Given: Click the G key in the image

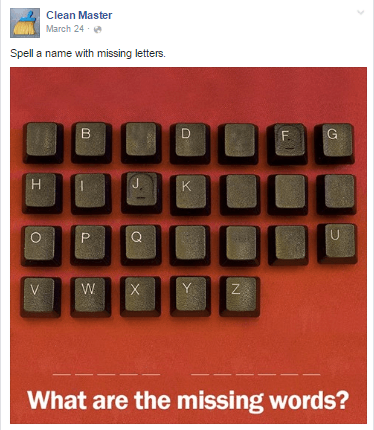Looking at the screenshot, I should point(334,144).
